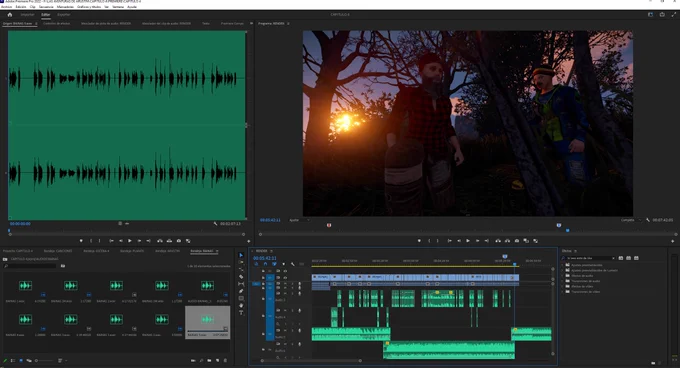Click the Effects panel search field
This screenshot has width=680, height=368.
coord(588,258)
